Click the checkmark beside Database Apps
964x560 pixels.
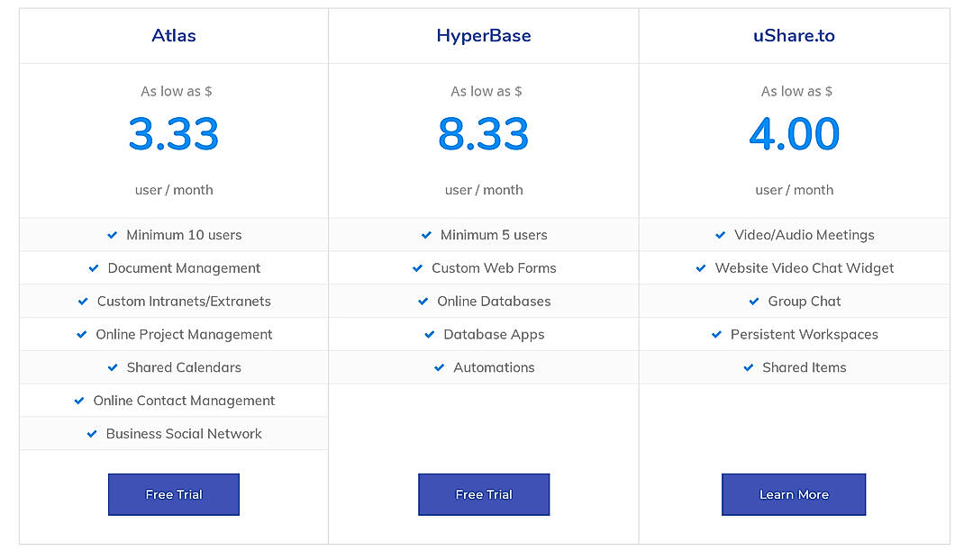tap(430, 334)
